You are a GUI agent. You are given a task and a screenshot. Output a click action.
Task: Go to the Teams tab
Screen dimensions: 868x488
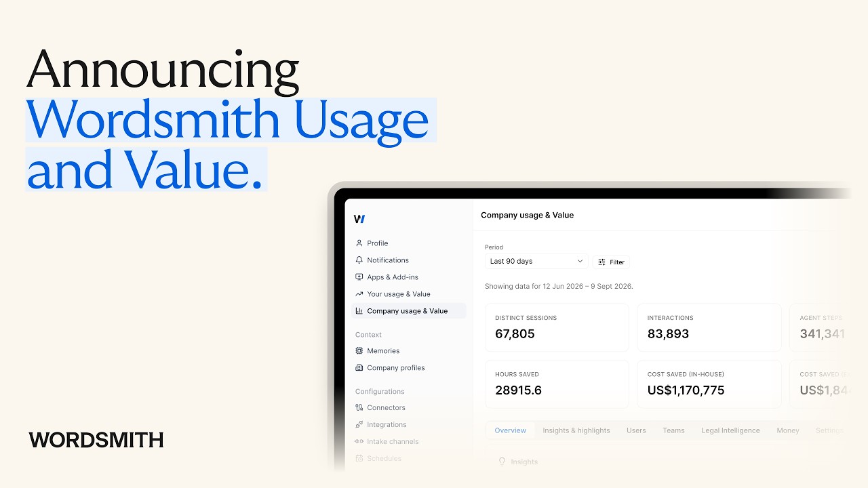coord(673,430)
